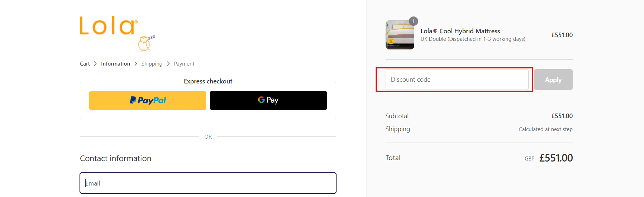The image size is (644, 197).
Task: Click the £551.00 total amount
Action: point(556,158)
